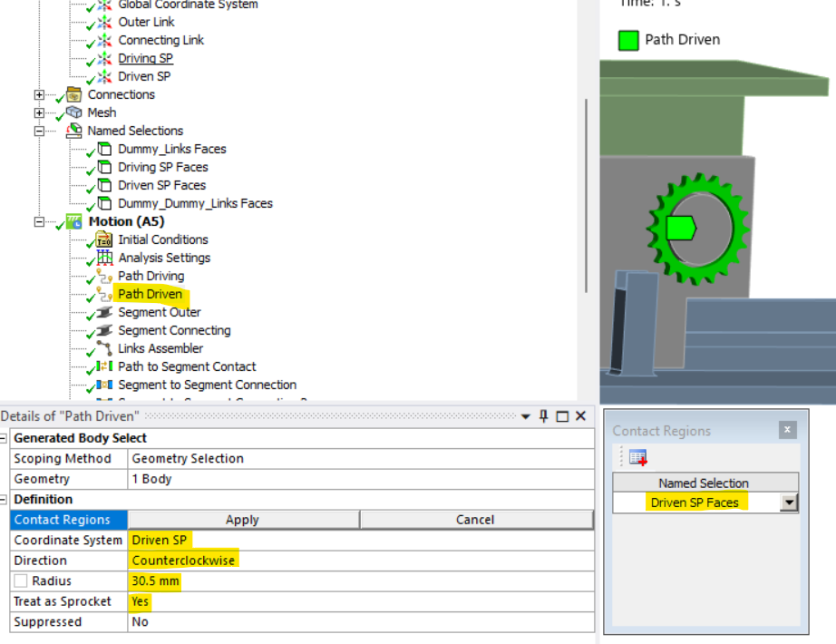Image resolution: width=836 pixels, height=644 pixels.
Task: Click the add-row table icon in Contact Regions
Action: click(637, 456)
